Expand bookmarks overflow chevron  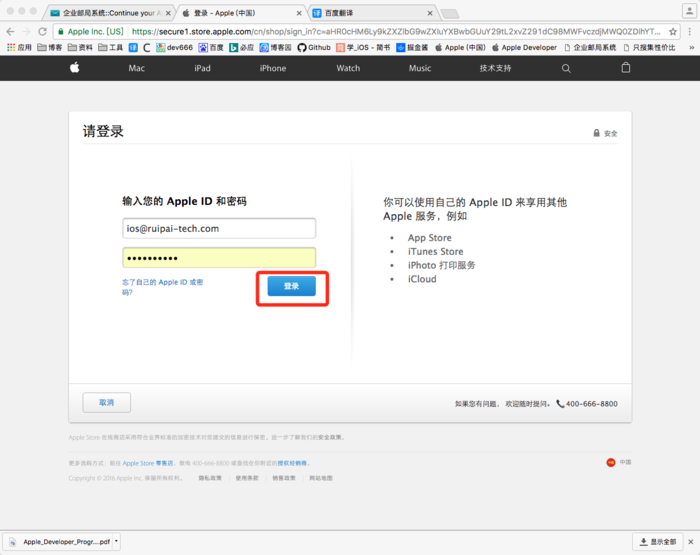[x=692, y=47]
